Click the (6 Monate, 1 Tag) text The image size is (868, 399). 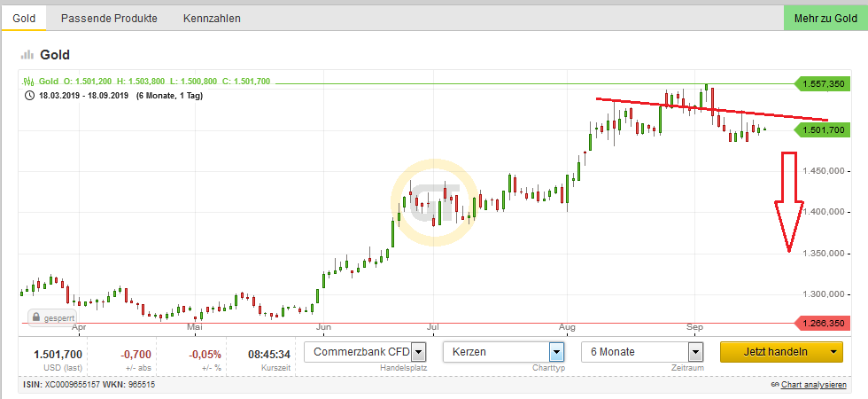[x=169, y=96]
